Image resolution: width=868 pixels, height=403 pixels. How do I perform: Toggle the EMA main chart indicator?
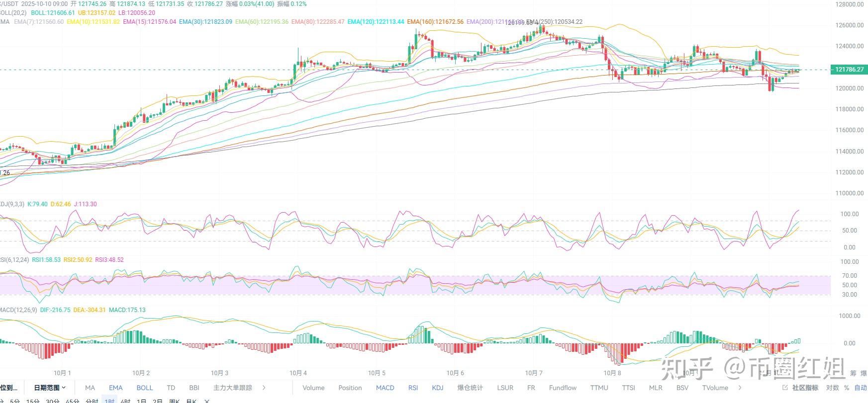click(x=115, y=388)
